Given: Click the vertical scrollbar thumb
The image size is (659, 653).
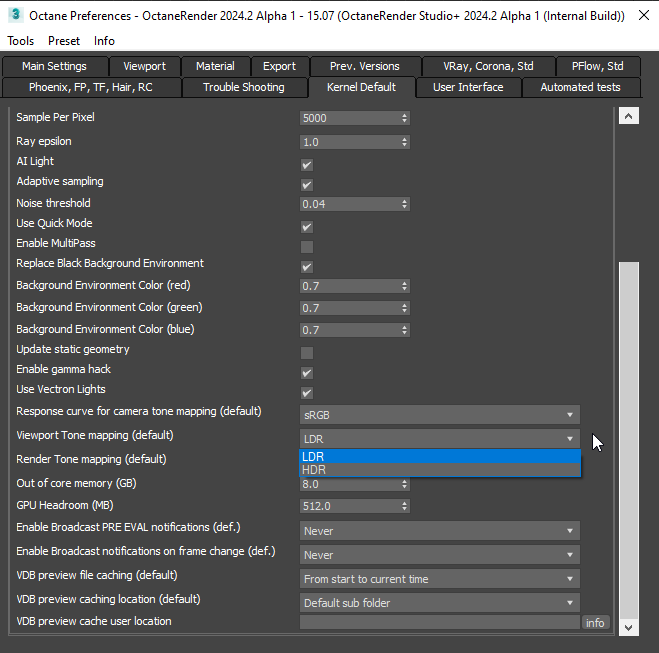Looking at the screenshot, I should tap(628, 440).
